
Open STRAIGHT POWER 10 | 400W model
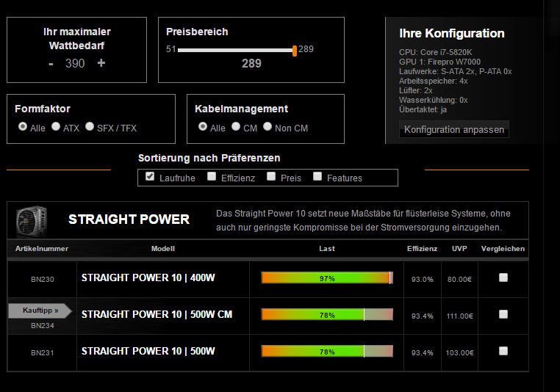tap(148, 278)
